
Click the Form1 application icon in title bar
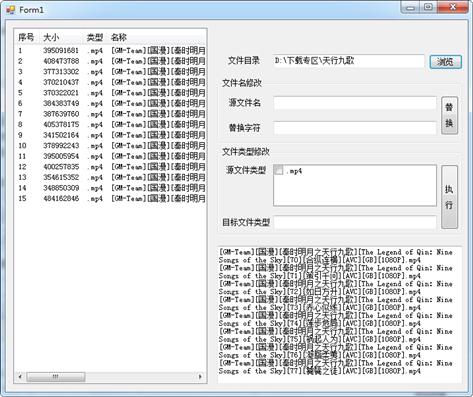tap(11, 10)
